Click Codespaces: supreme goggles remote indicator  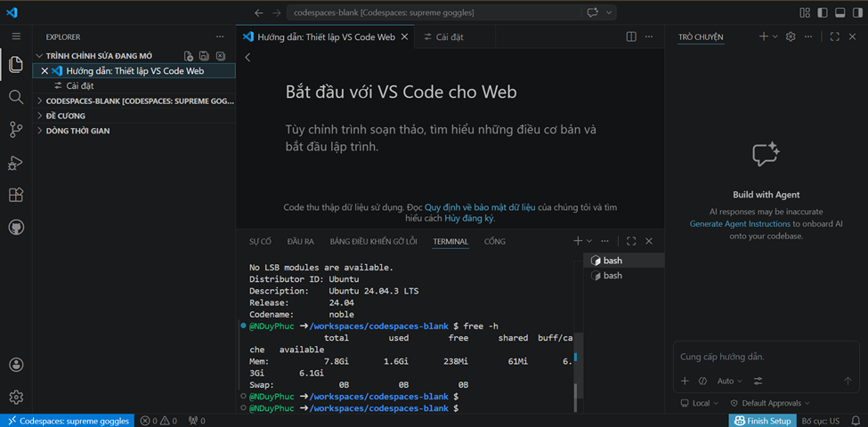pyautogui.click(x=68, y=421)
